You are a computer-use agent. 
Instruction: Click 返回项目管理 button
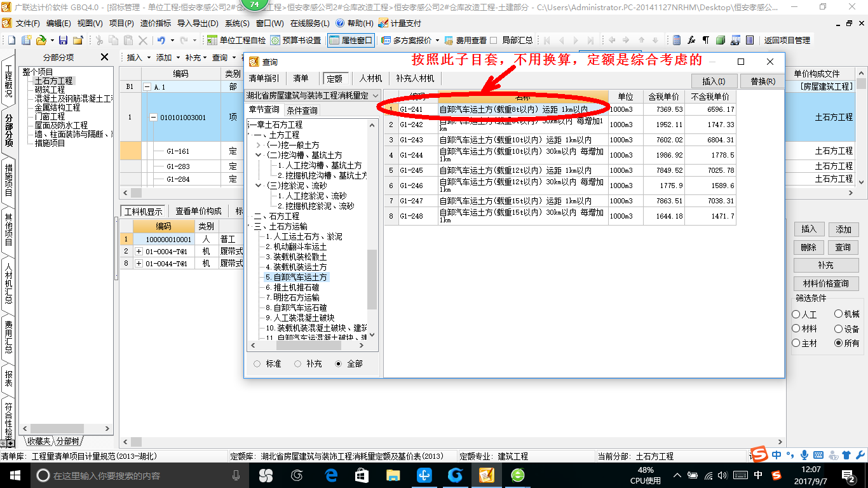point(787,40)
